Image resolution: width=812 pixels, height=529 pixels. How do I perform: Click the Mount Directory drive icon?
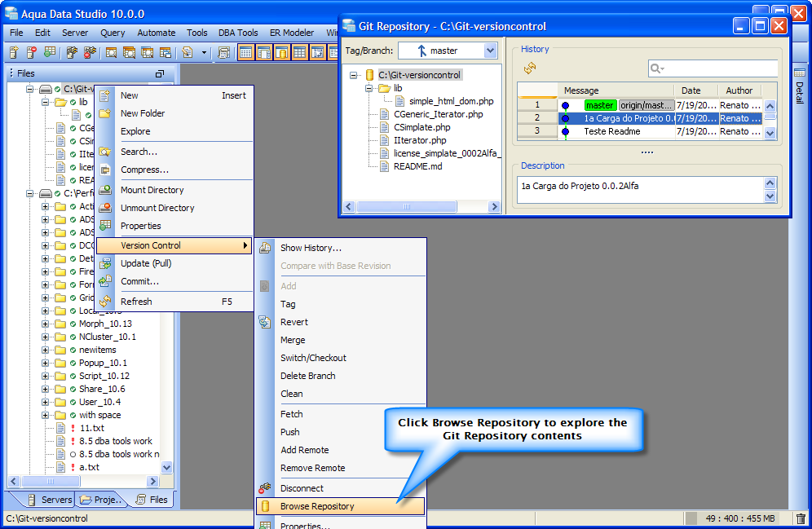105,190
